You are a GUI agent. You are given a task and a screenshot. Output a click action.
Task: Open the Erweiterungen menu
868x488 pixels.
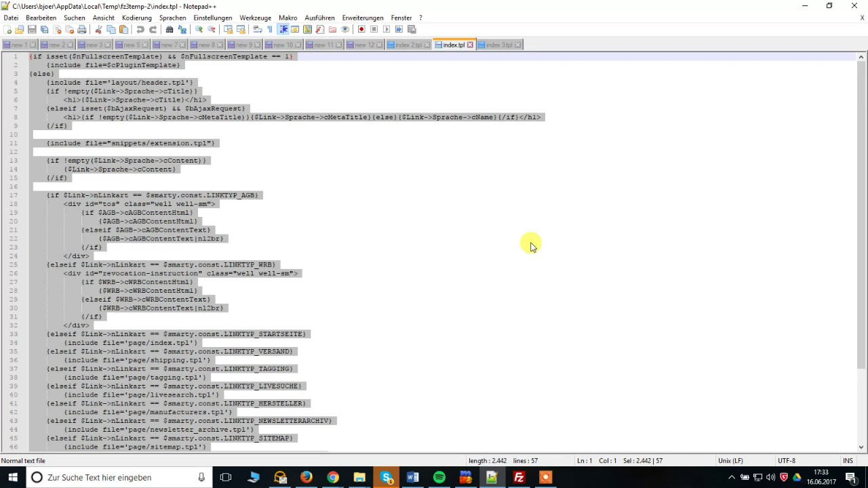pos(362,18)
